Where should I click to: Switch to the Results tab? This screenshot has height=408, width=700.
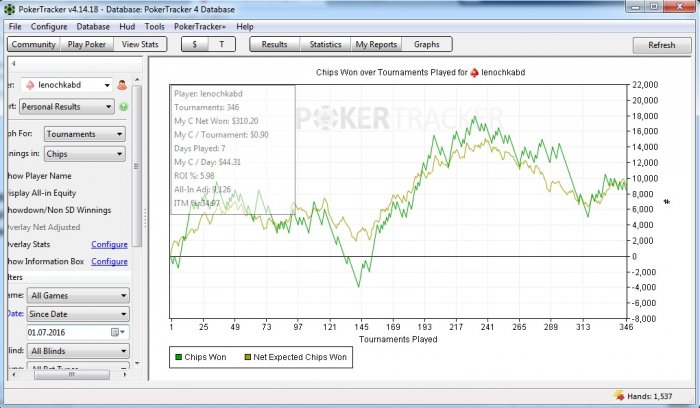275,44
